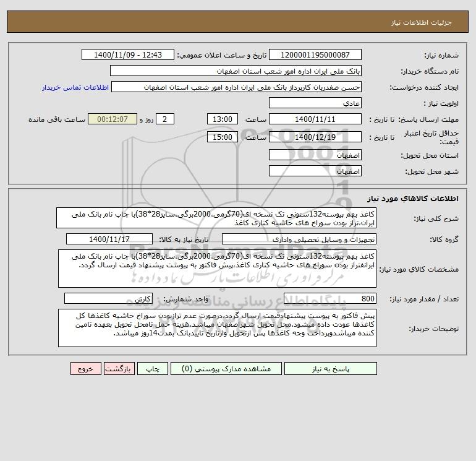The width and height of the screenshot is (476, 461).
Task: Click the ساعت باقی مانده label
Action: click(x=57, y=119)
